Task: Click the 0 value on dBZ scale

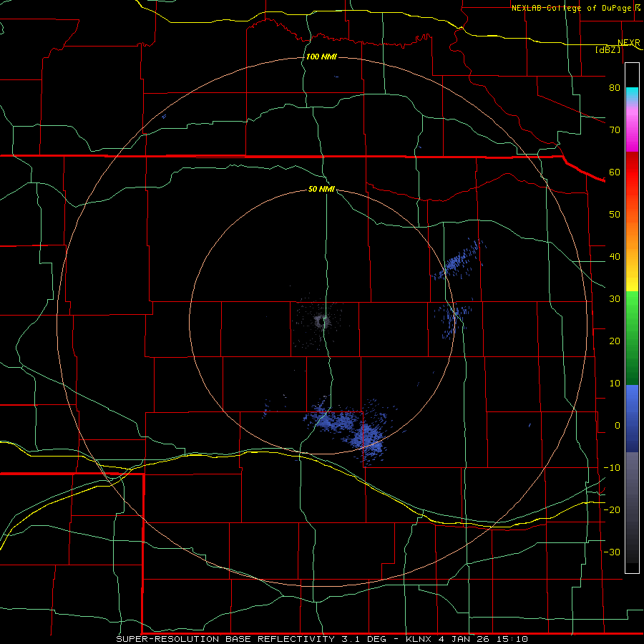Action: coord(618,426)
